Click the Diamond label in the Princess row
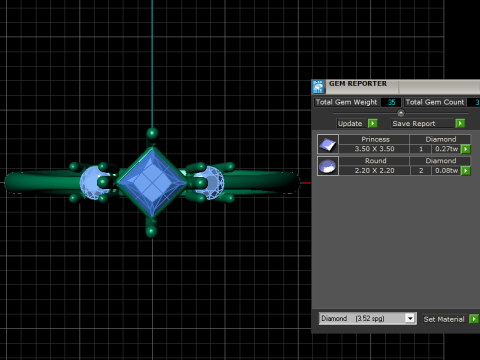 click(x=440, y=139)
